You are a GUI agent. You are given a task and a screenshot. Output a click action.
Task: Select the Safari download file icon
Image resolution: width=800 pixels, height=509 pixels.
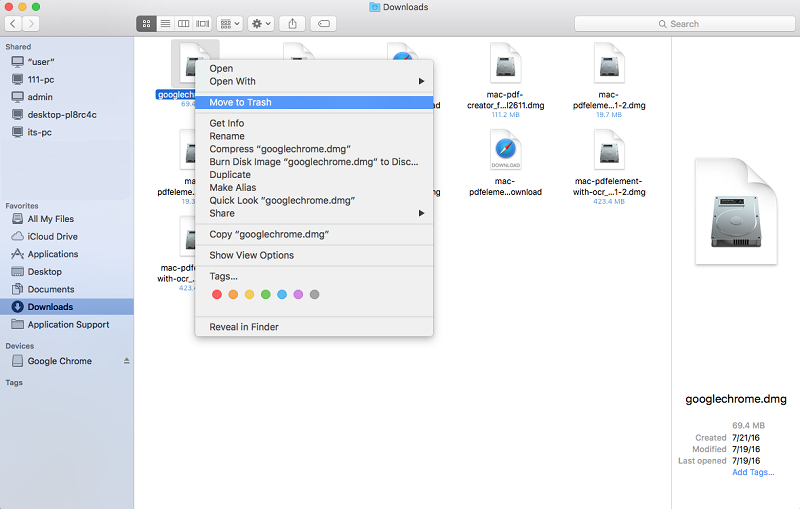[x=506, y=150]
